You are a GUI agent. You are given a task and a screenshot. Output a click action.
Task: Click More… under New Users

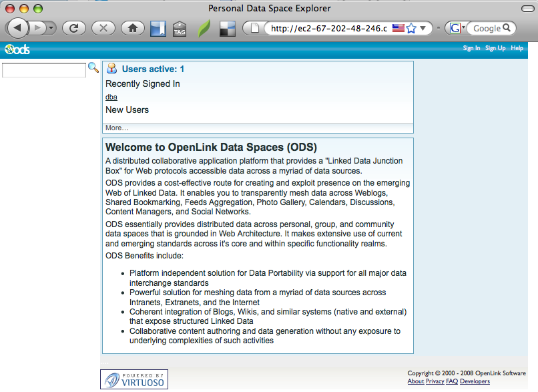(117, 128)
